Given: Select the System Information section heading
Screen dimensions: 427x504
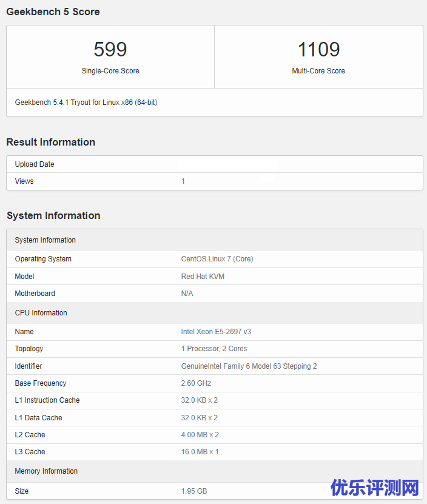Looking at the screenshot, I should coord(53,215).
